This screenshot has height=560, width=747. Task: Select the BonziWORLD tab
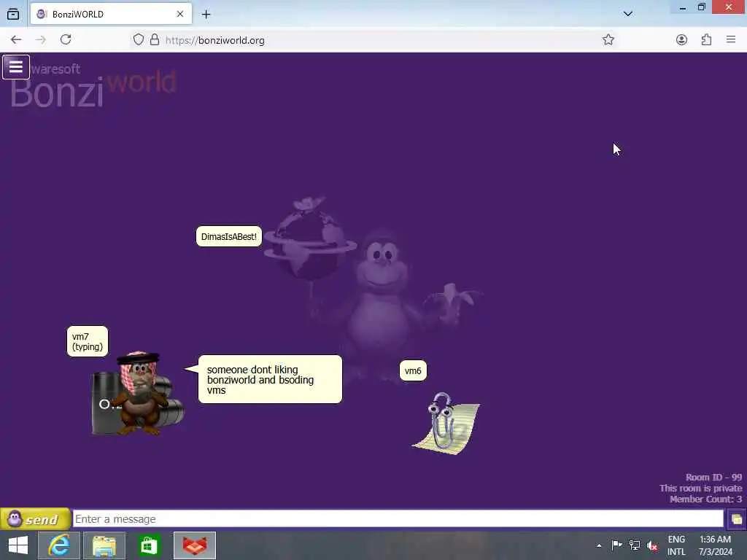click(111, 15)
